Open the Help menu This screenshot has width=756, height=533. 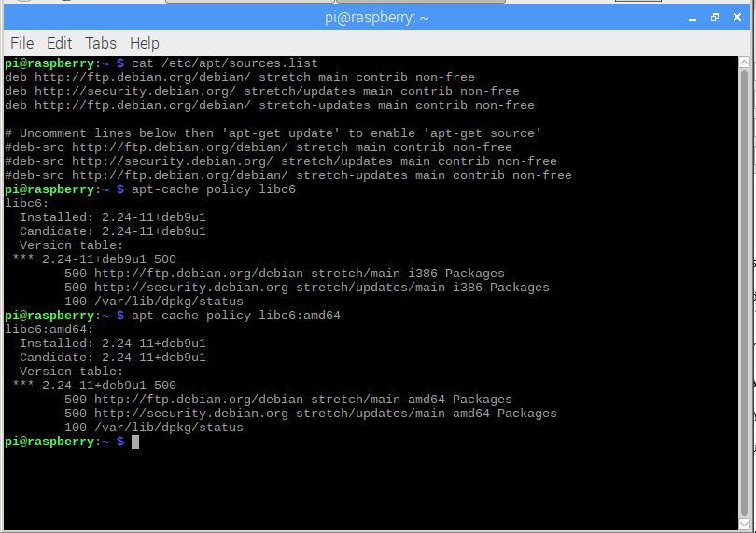point(144,44)
